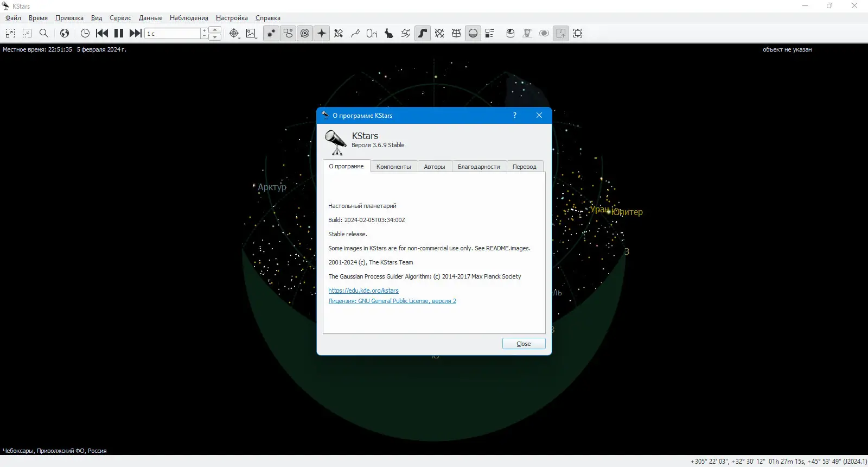868x467 pixels.
Task: Step the simulation backward in time
Action: (102, 33)
